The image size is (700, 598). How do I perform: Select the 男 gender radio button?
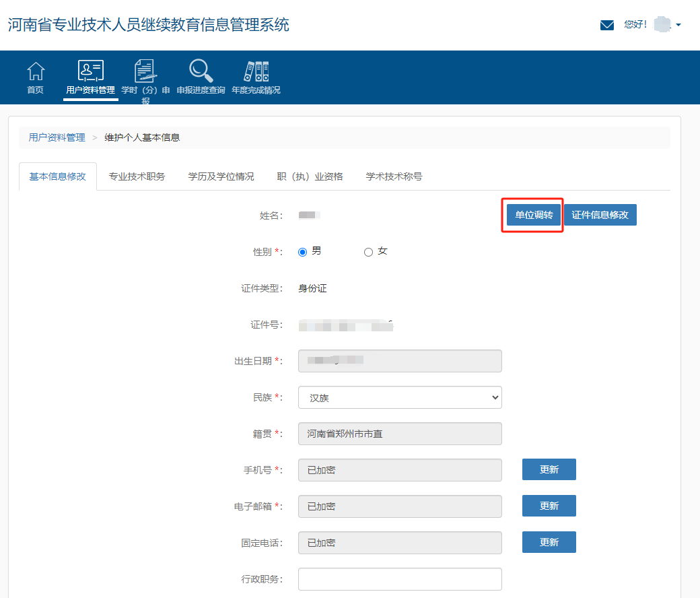302,252
